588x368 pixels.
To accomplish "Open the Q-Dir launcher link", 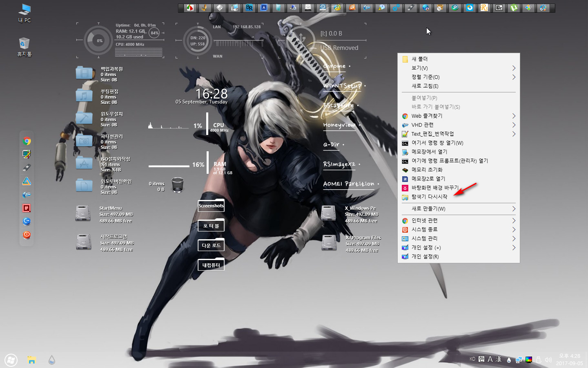I will 331,144.
